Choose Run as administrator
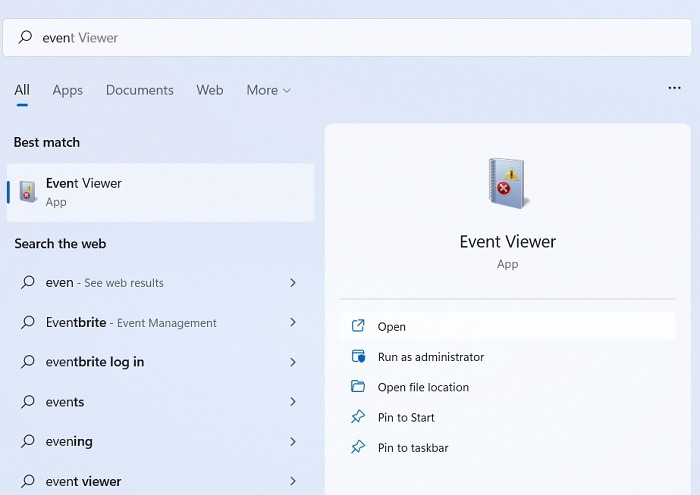This screenshot has height=495, width=700. click(508, 357)
